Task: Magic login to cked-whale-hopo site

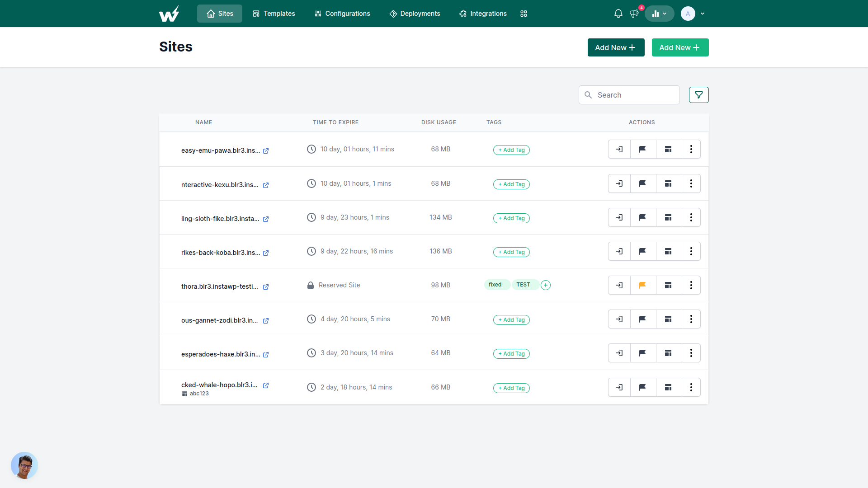Action: click(x=619, y=387)
